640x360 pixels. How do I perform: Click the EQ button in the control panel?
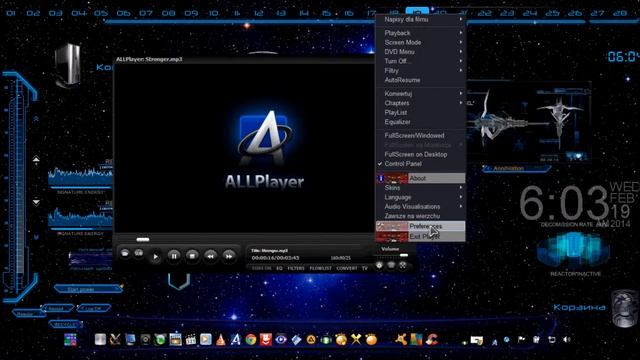[x=279, y=268]
